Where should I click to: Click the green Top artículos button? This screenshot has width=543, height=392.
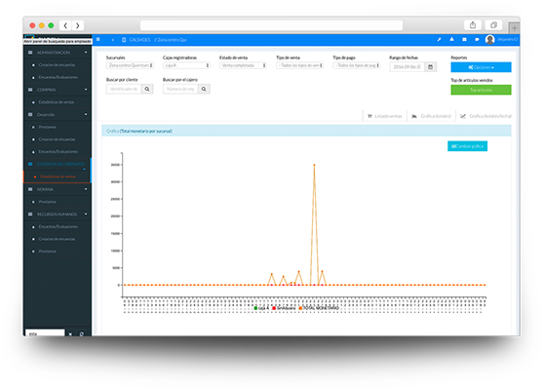tap(481, 90)
